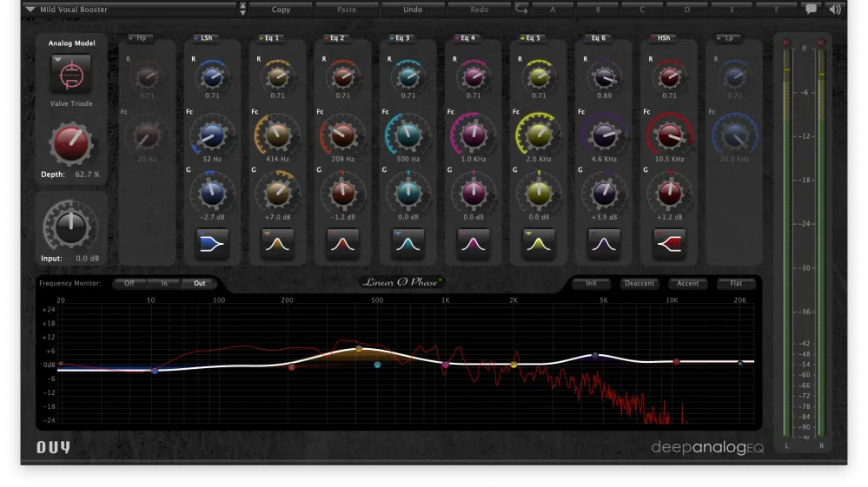Open the Valve Triode analog model selector

click(71, 74)
